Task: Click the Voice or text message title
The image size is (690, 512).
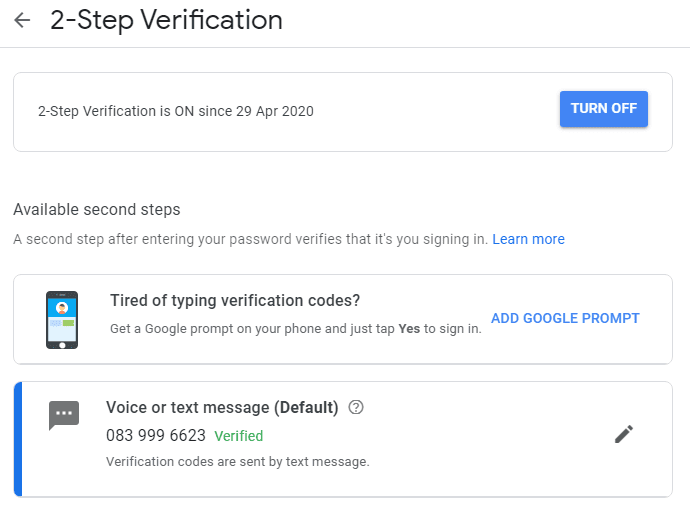Action: [222, 408]
